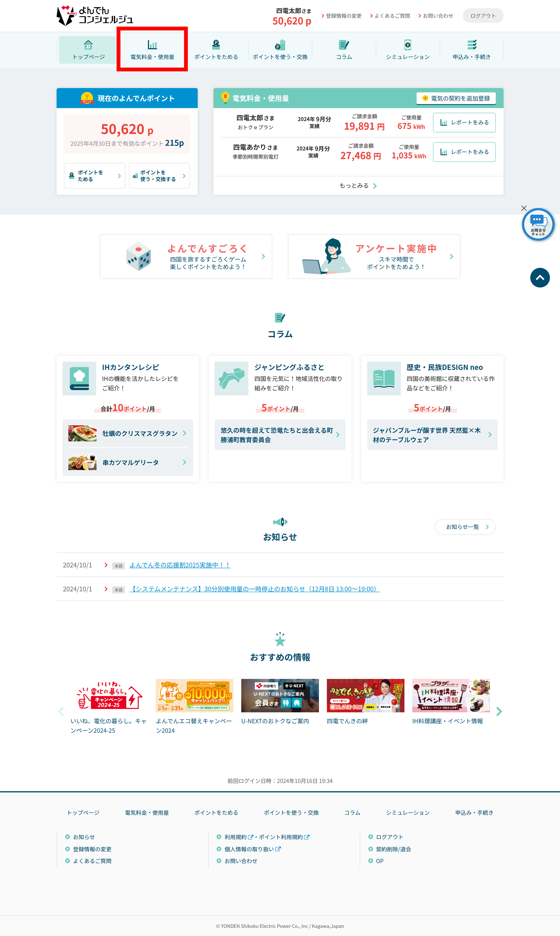
Task: Expand もっとみる in the electricity usage panel
Action: click(358, 185)
